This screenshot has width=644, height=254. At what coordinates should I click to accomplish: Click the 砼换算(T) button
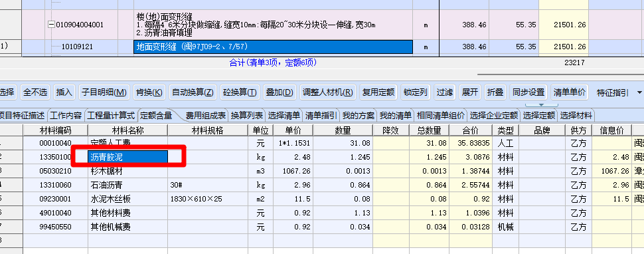(x=240, y=92)
